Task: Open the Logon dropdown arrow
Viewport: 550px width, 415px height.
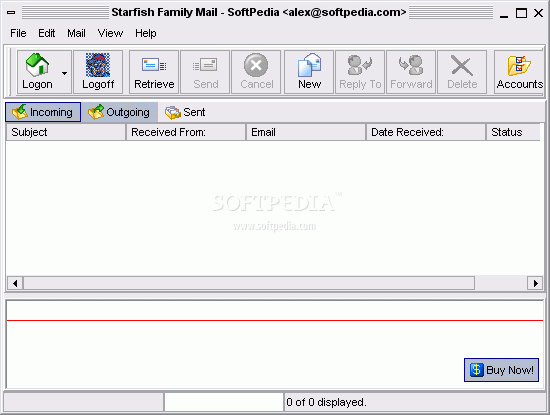Action: [x=64, y=73]
